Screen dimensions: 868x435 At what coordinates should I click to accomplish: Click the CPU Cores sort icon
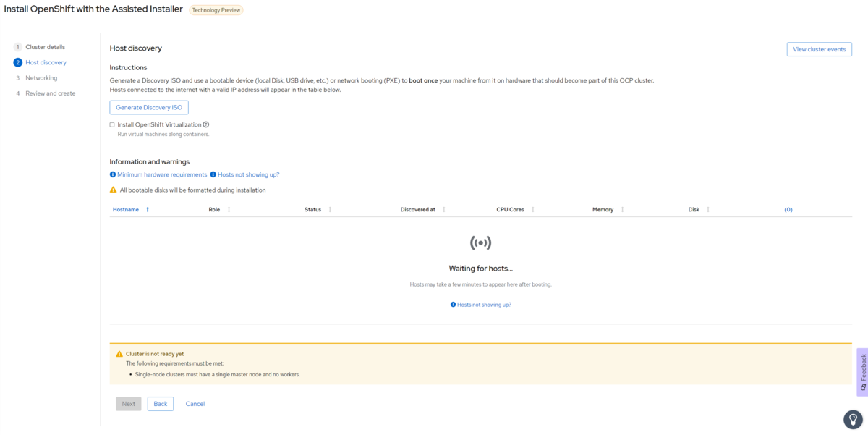tap(533, 210)
